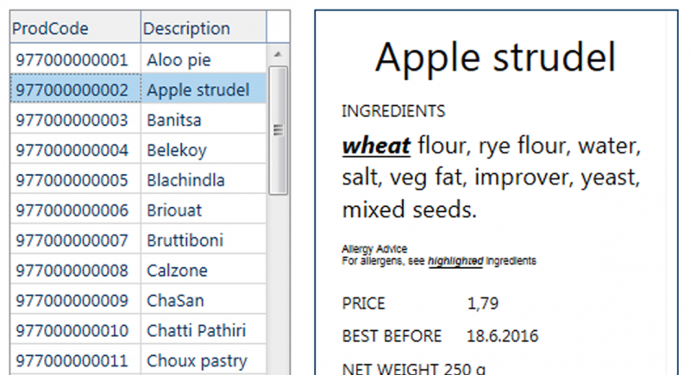The width and height of the screenshot is (690, 375).
Task: Click the best before date 18.6.2016
Action: (503, 336)
